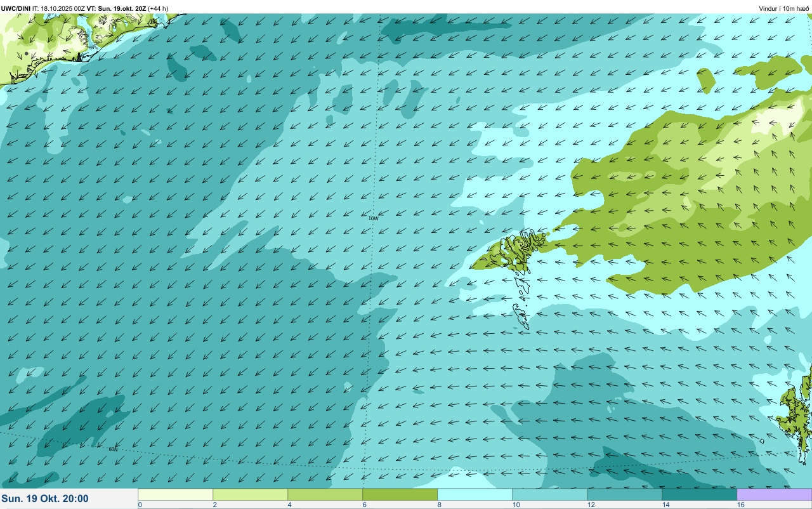The height and width of the screenshot is (509, 812).
Task: Click the '60N' latitude label on the map
Action: tap(113, 449)
